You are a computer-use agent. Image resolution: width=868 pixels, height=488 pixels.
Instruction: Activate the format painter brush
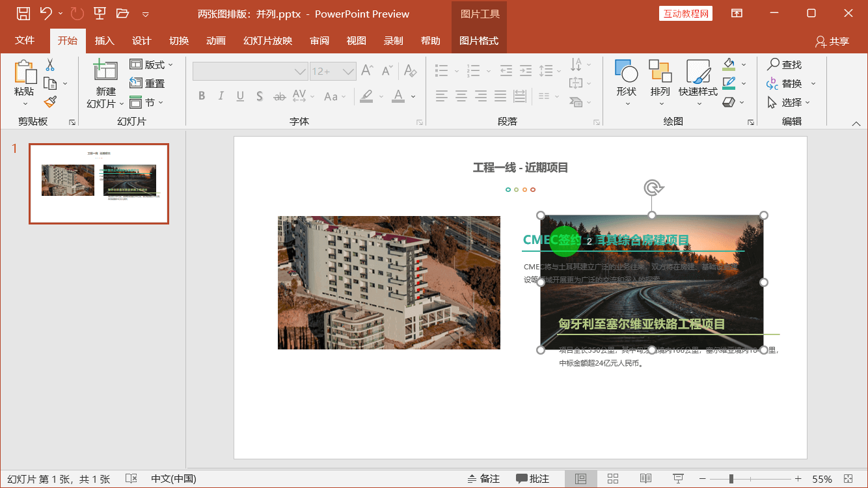(x=50, y=102)
